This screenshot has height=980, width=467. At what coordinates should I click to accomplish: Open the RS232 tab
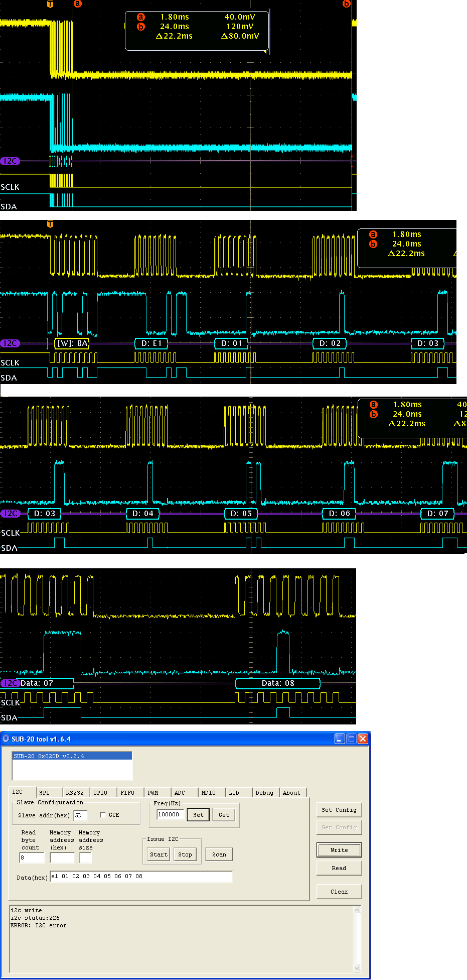click(x=76, y=793)
